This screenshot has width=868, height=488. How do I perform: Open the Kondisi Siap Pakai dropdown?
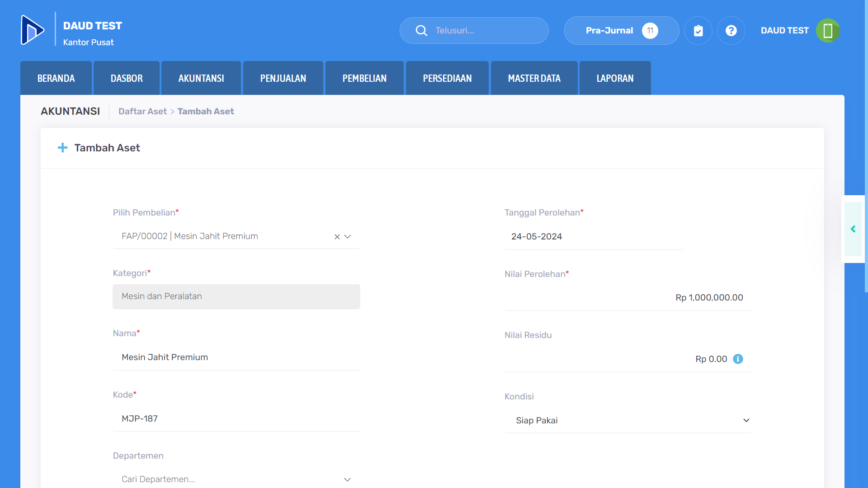(x=628, y=420)
